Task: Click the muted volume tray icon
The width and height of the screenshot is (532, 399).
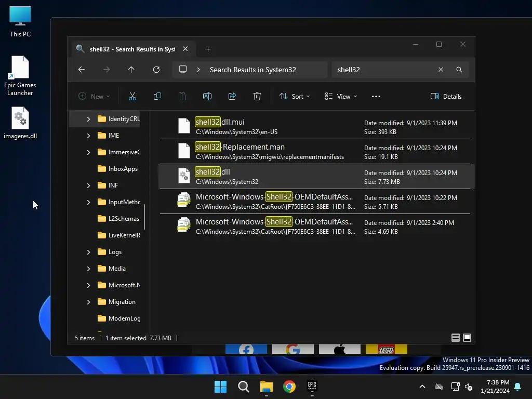Action: (469, 387)
